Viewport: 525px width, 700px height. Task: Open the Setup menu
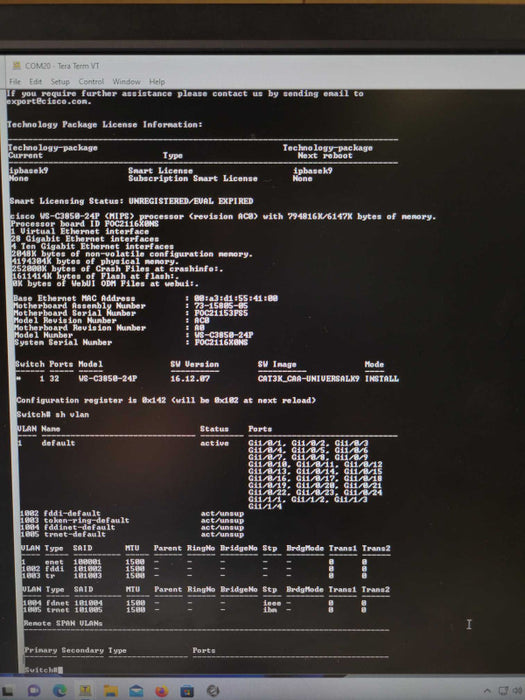[x=60, y=82]
